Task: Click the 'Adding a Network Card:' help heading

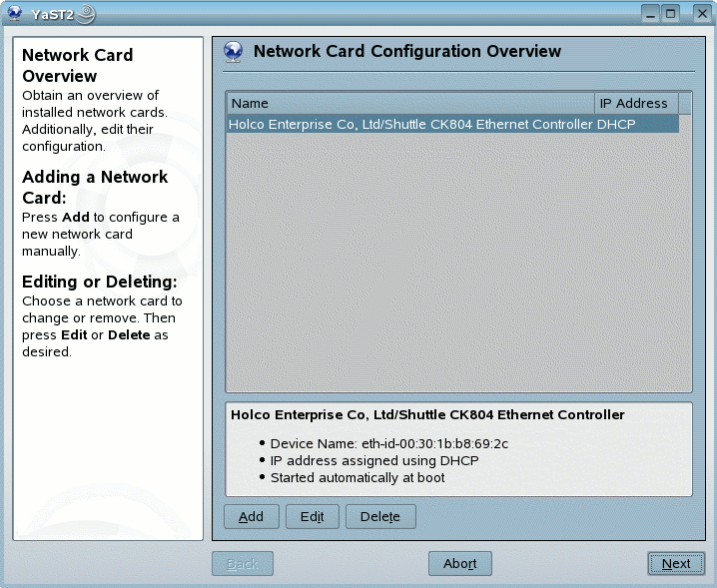Action: (95, 188)
